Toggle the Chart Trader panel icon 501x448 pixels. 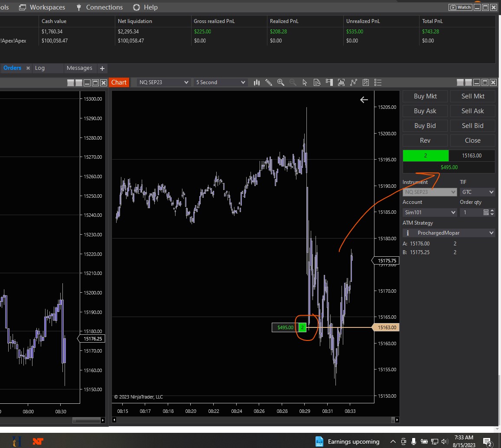pyautogui.click(x=329, y=82)
